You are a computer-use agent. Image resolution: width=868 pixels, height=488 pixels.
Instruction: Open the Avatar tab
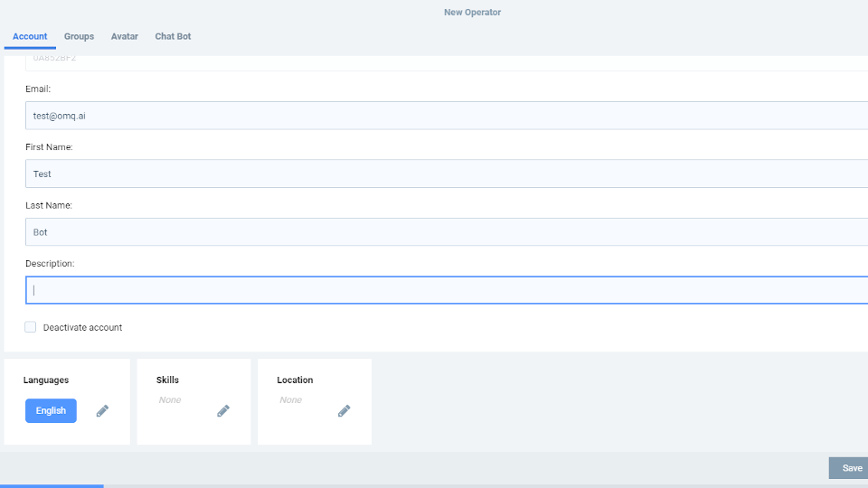tap(125, 36)
